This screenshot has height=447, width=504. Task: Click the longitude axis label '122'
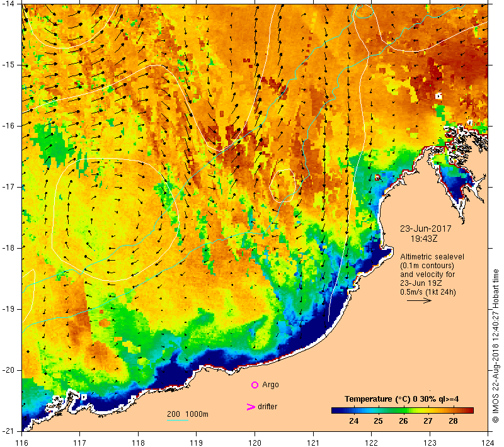[x=372, y=443]
